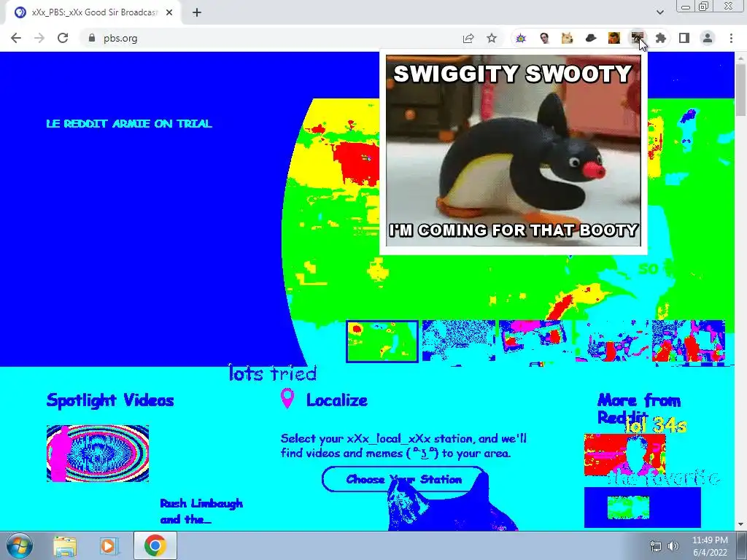Viewport: 747px width, 560px height.
Task: Select the first green carousel thumbnail
Action: pyautogui.click(x=382, y=341)
